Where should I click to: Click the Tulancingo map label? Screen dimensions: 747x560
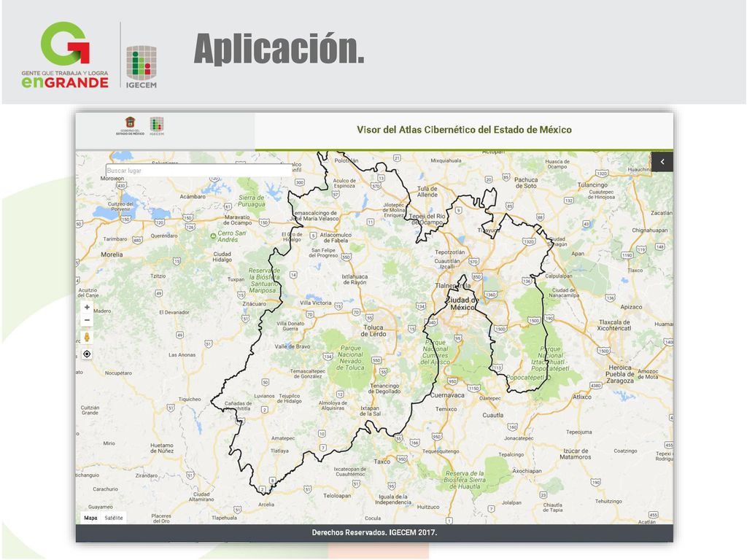[592, 184]
